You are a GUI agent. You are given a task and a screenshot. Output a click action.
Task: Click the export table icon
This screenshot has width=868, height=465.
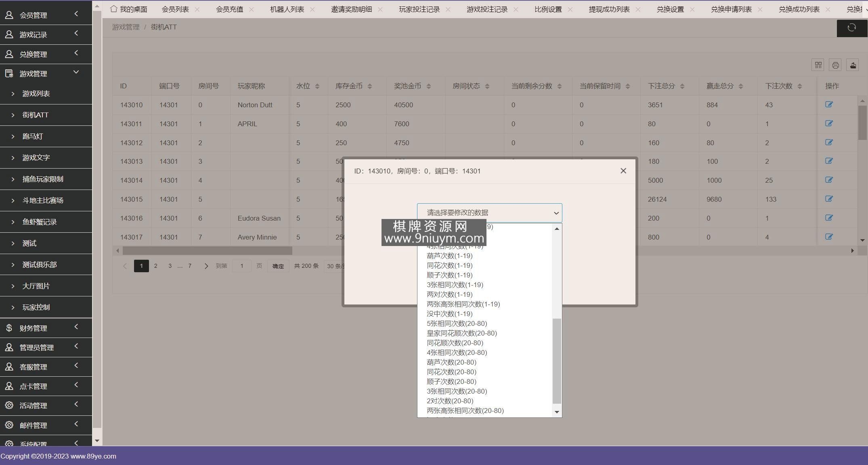[853, 65]
